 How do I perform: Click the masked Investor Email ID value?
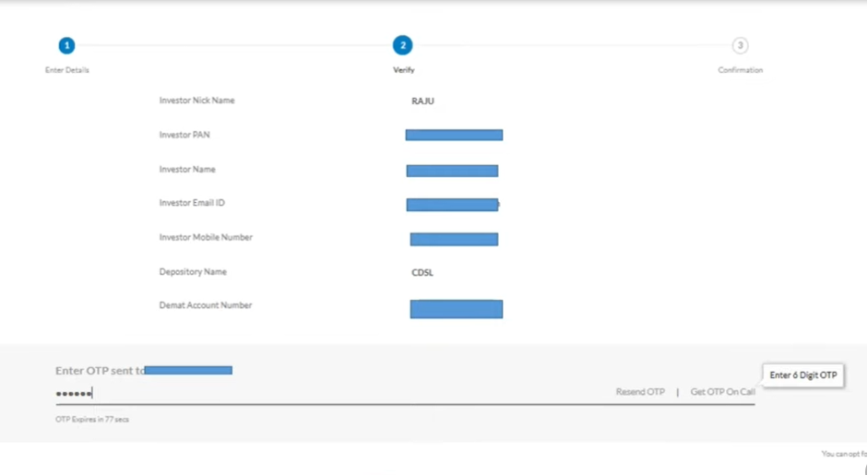(x=452, y=205)
